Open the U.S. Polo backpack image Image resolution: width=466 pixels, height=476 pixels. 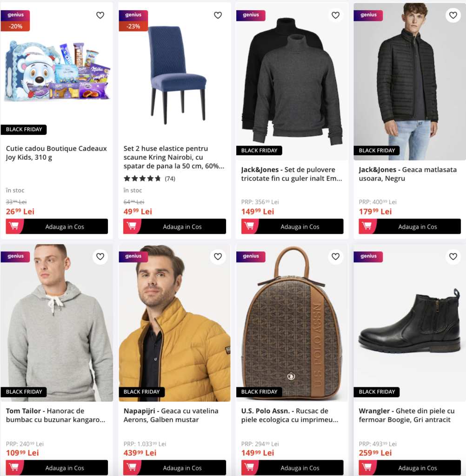coord(292,323)
